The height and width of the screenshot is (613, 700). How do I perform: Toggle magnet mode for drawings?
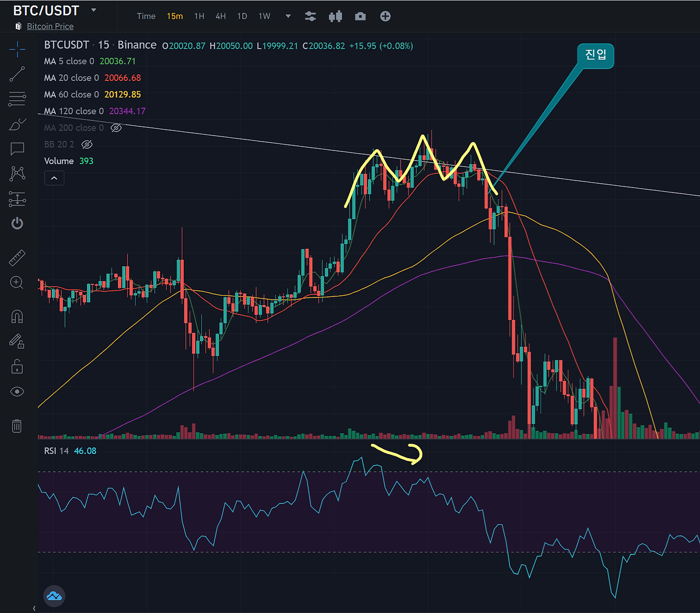(17, 317)
